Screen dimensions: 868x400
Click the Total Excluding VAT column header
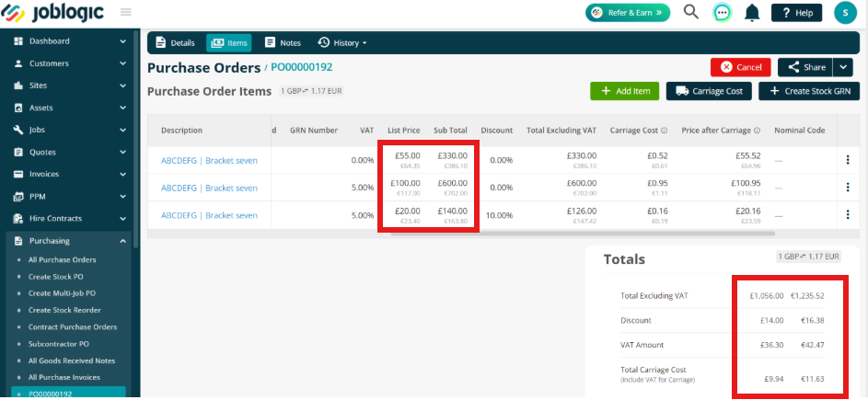click(x=561, y=131)
